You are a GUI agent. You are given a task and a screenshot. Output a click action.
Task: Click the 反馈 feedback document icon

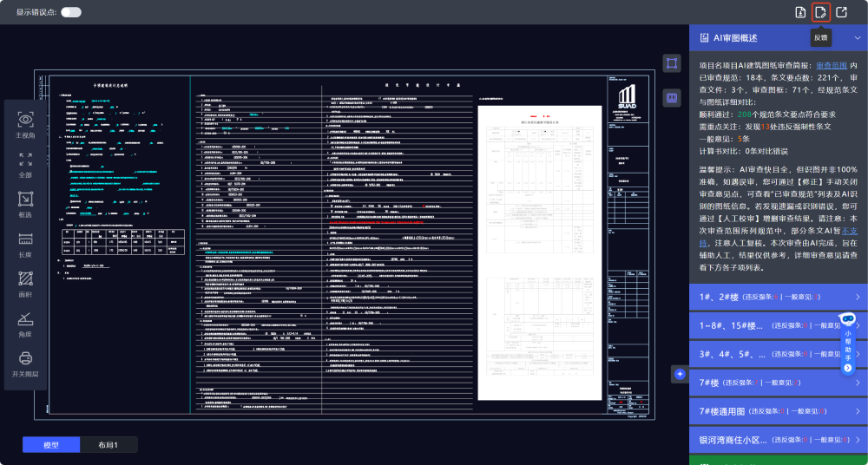820,12
